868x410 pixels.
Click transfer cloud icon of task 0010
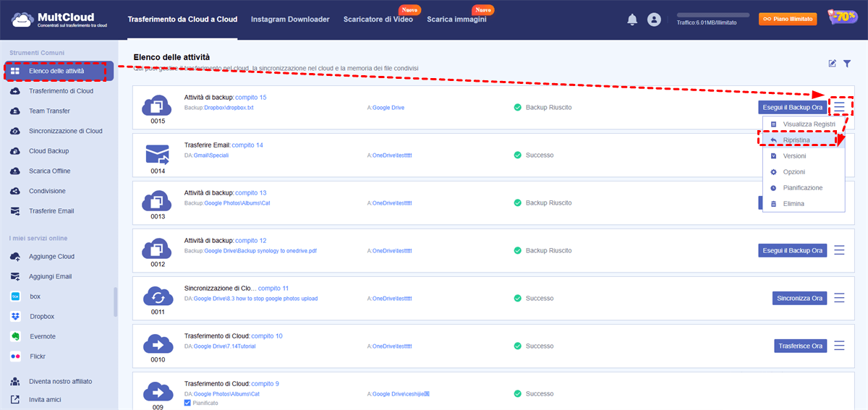(157, 345)
